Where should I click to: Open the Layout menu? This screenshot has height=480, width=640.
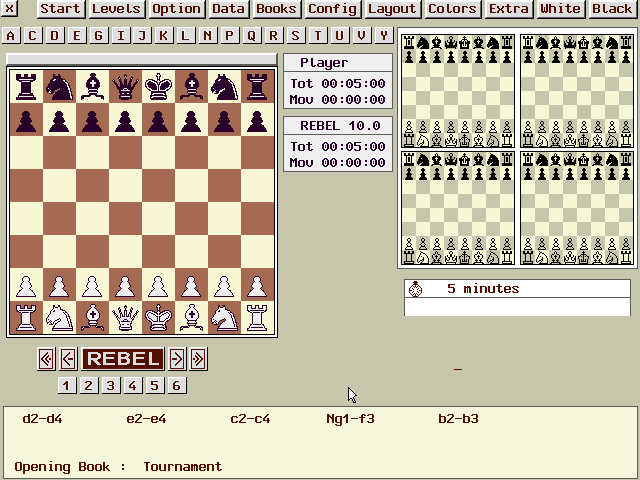[x=392, y=9]
